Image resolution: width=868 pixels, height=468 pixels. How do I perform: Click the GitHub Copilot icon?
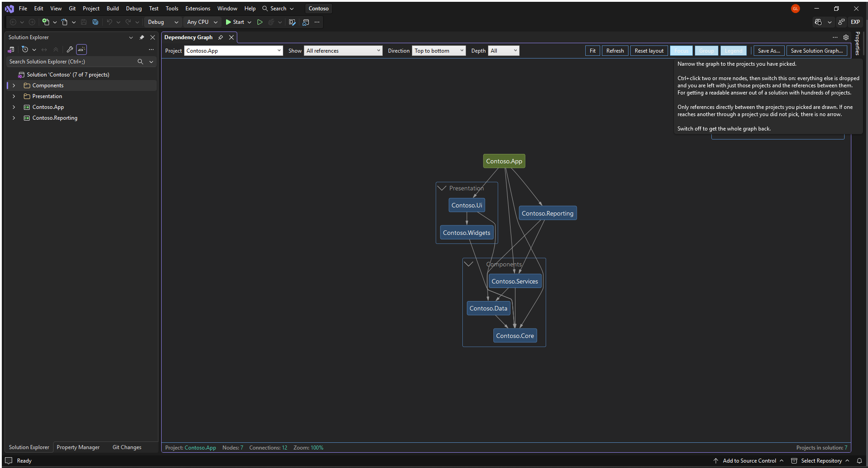click(x=818, y=22)
